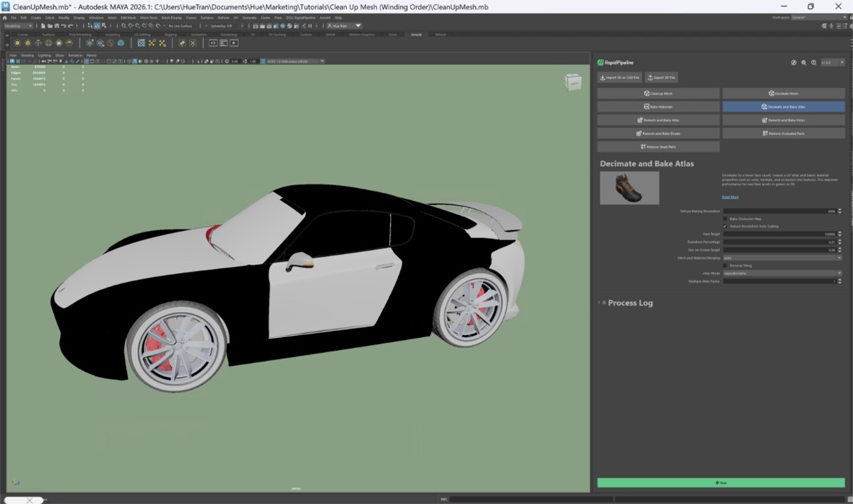Select the Bake Materials action

[x=658, y=107]
